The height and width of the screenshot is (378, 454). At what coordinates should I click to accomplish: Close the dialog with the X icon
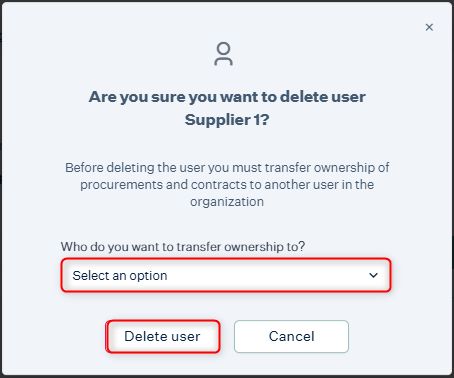click(429, 27)
